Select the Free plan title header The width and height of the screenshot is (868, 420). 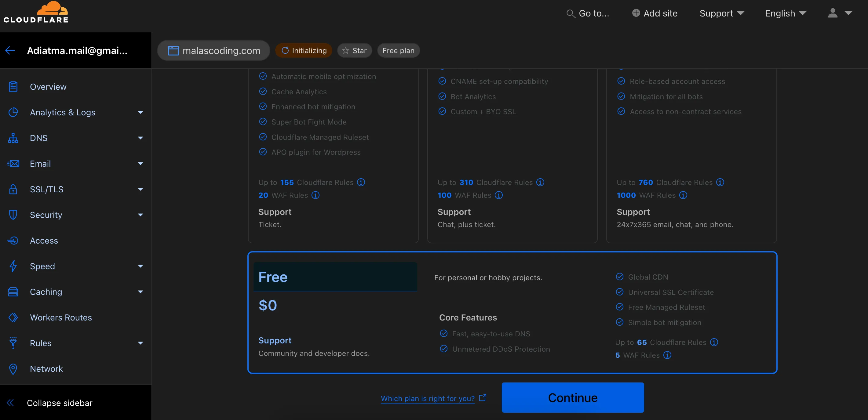coord(335,277)
